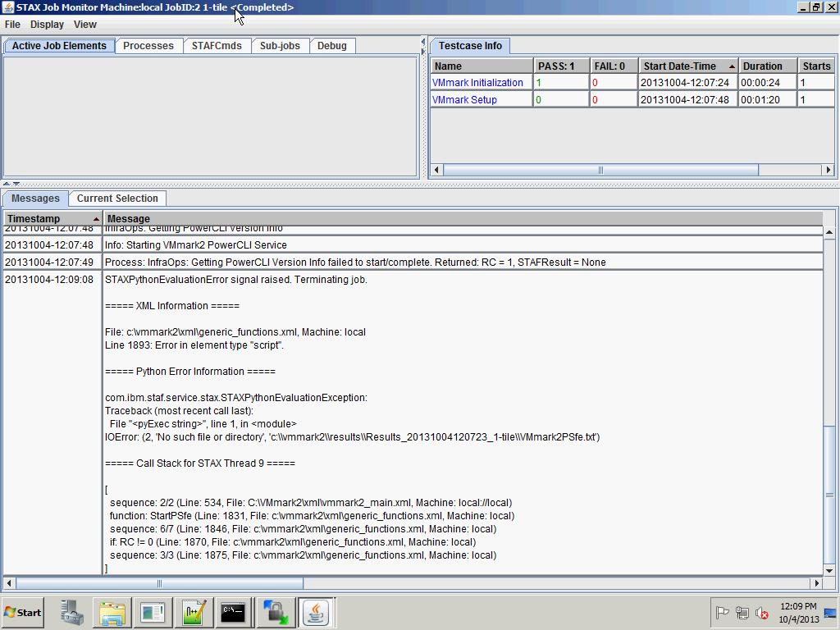Switch to the STAFCmds tab
The height and width of the screenshot is (630, 840).
click(217, 46)
